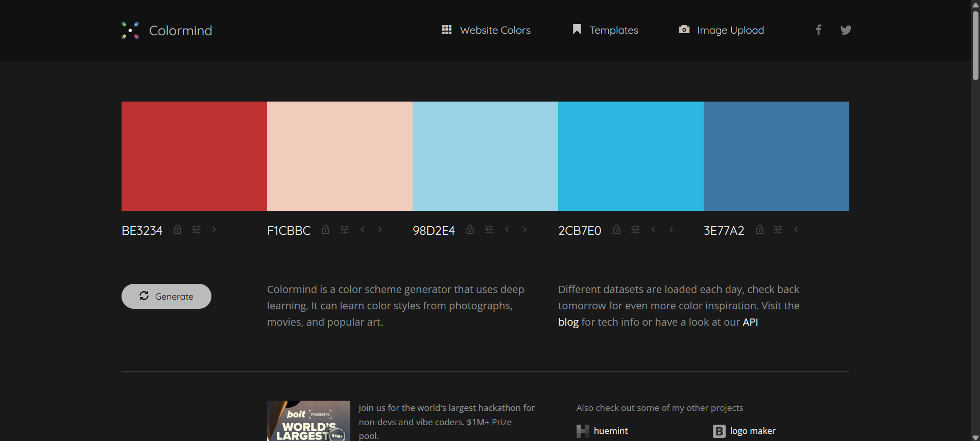Click the Templates bookmark icon

coord(577,29)
